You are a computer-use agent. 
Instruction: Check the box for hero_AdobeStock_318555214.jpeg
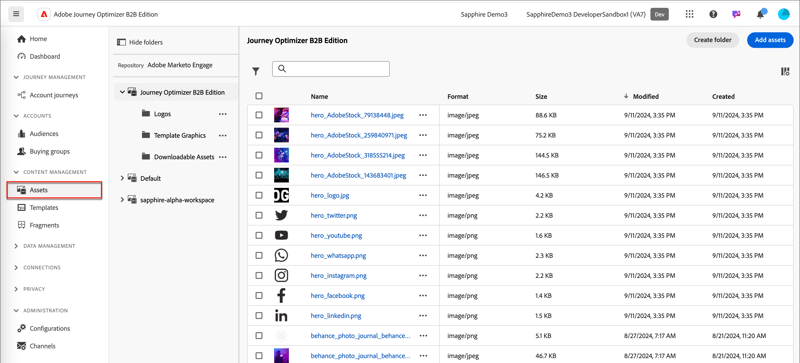259,155
